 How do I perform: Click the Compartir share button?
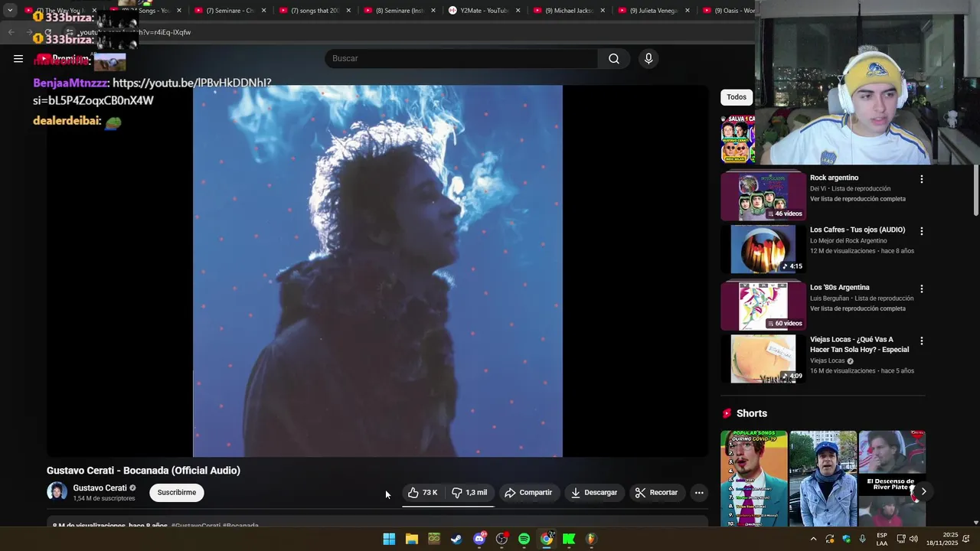528,493
